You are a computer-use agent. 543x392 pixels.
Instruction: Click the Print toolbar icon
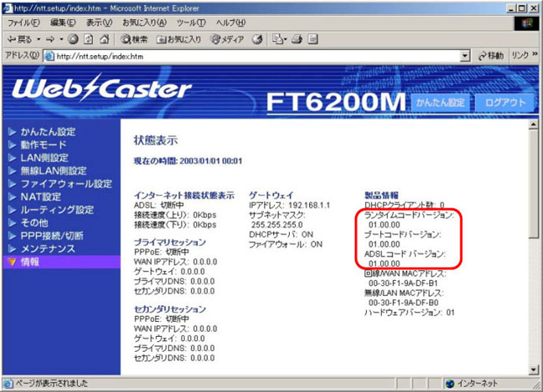coord(297,38)
